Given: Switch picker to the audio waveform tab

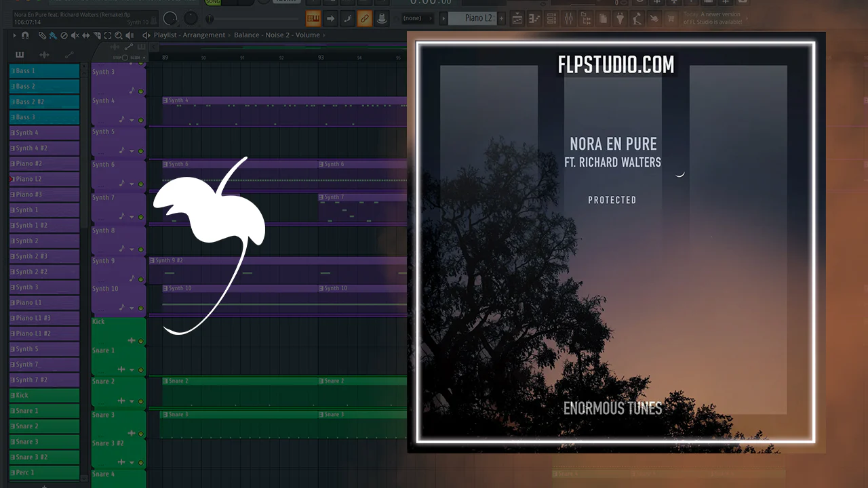Looking at the screenshot, I should 44,55.
